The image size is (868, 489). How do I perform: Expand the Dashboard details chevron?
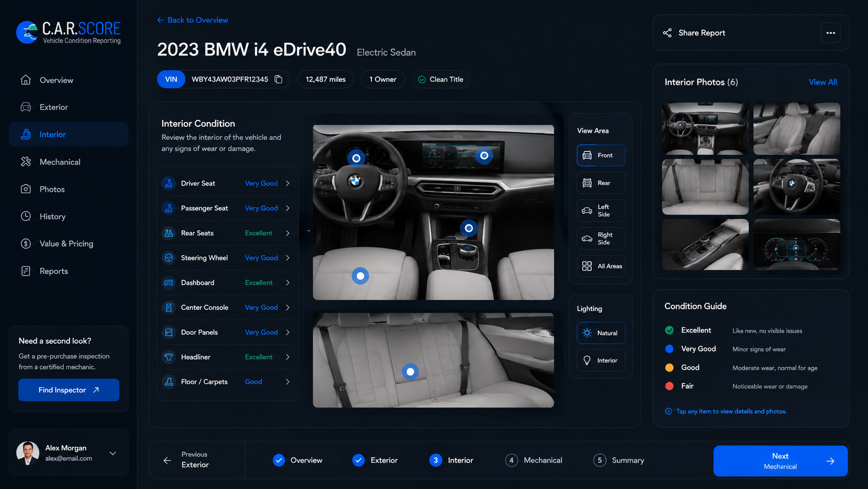(288, 283)
